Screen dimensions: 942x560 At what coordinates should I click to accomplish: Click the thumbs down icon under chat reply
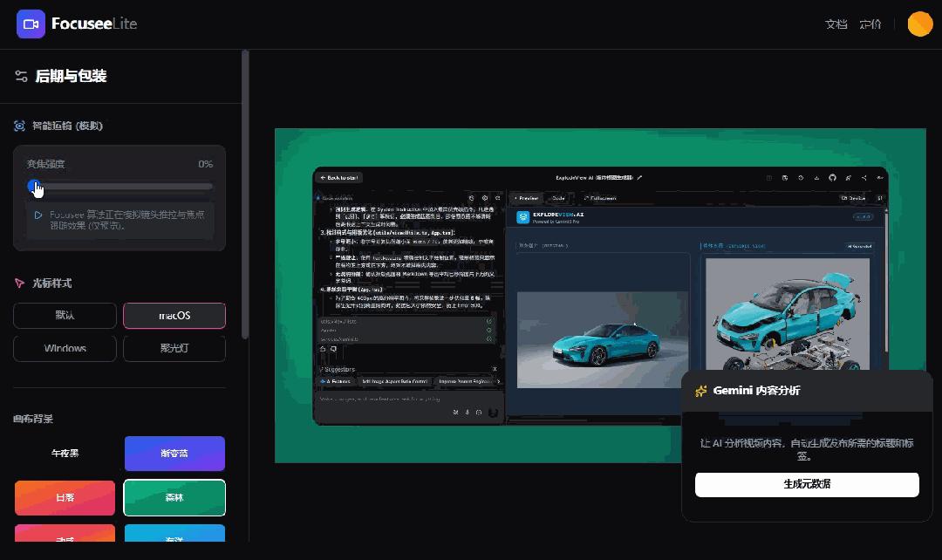pos(333,349)
